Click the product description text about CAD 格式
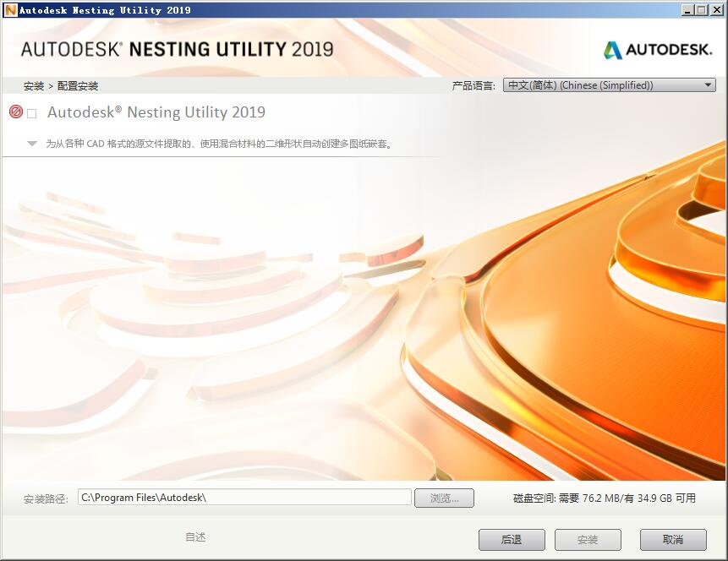 click(219, 144)
